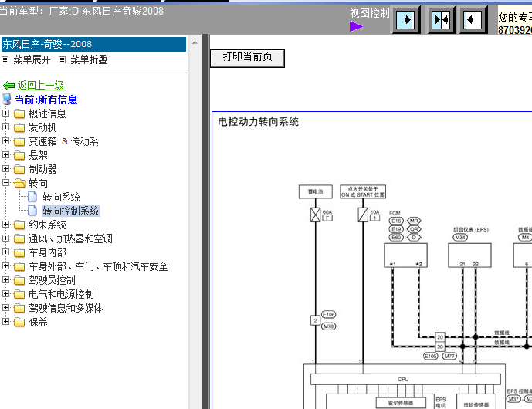Click the 10A fuse symbol in diagram
532x409 pixels.
(363, 215)
